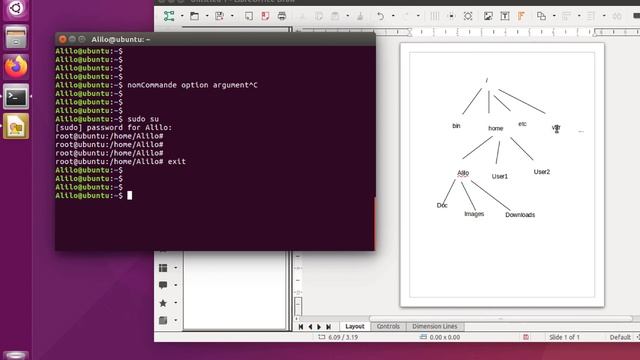The height and width of the screenshot is (360, 640).
Task: Click the Save floppy disk icon
Action: pyautogui.click(x=220, y=16)
